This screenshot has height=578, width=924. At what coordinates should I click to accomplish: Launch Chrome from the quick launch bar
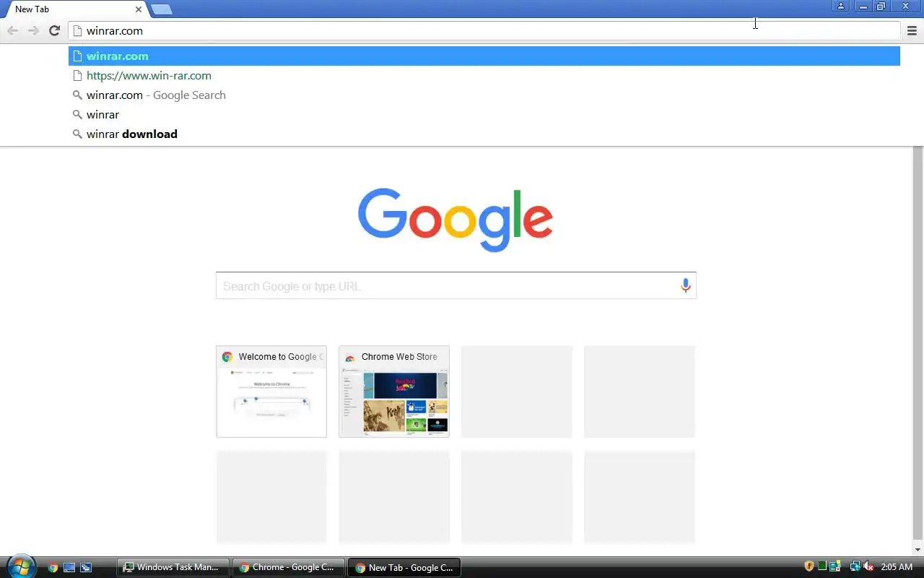click(53, 567)
